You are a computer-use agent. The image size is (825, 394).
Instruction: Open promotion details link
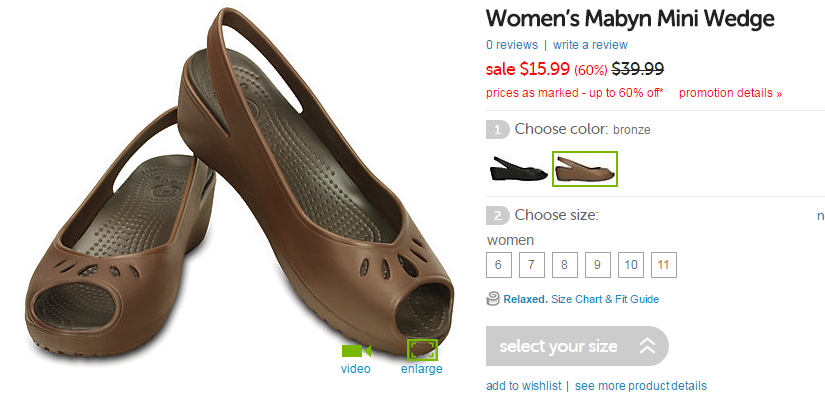pyautogui.click(x=730, y=93)
